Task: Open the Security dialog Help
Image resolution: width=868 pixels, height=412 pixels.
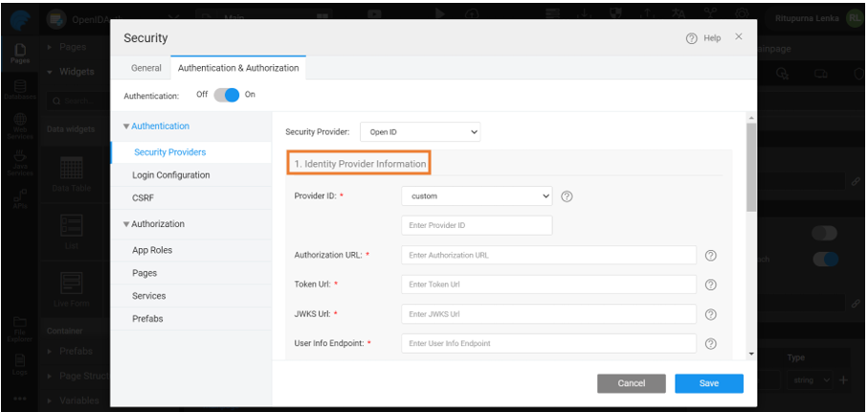Action: (x=703, y=37)
